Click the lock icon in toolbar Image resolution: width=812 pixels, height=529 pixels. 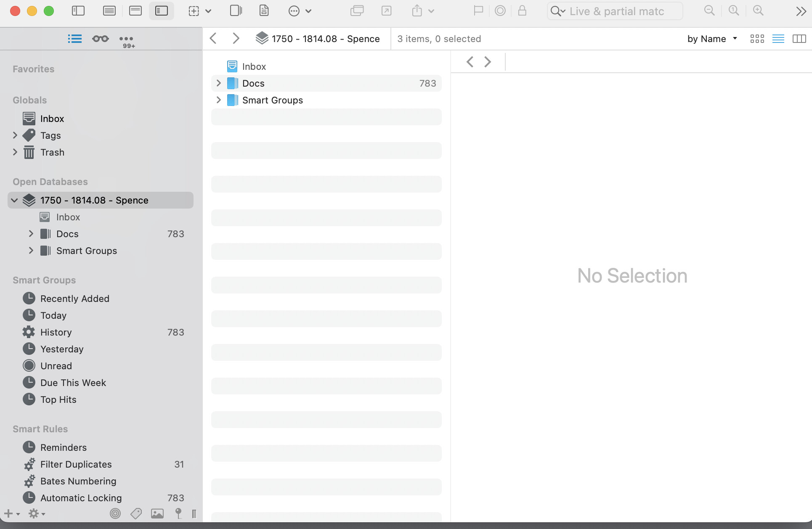[x=522, y=11]
